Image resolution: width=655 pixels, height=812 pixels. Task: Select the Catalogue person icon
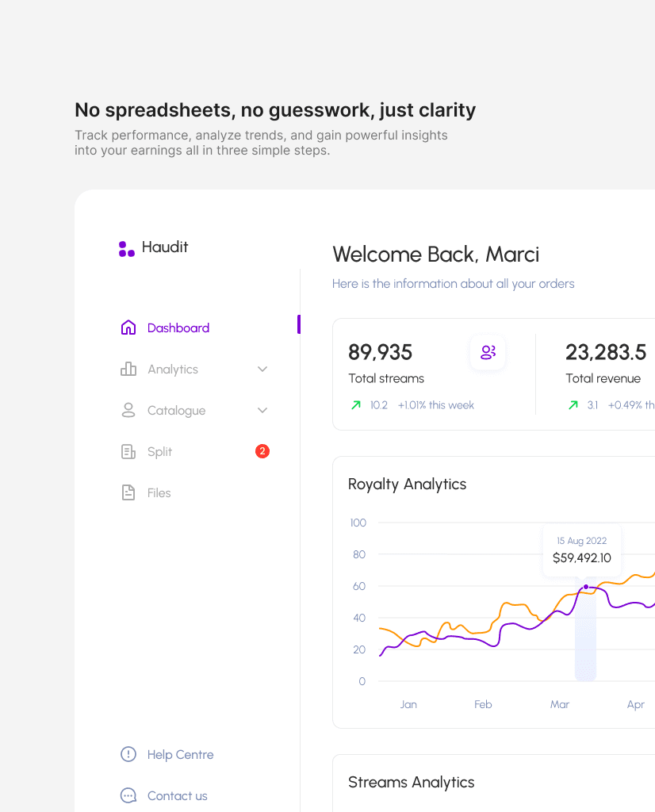tap(128, 410)
